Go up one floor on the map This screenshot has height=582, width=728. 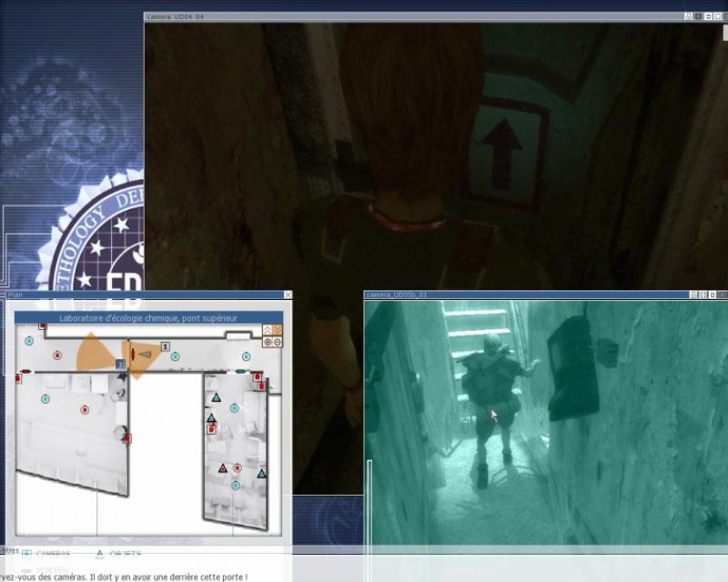[x=268, y=329]
